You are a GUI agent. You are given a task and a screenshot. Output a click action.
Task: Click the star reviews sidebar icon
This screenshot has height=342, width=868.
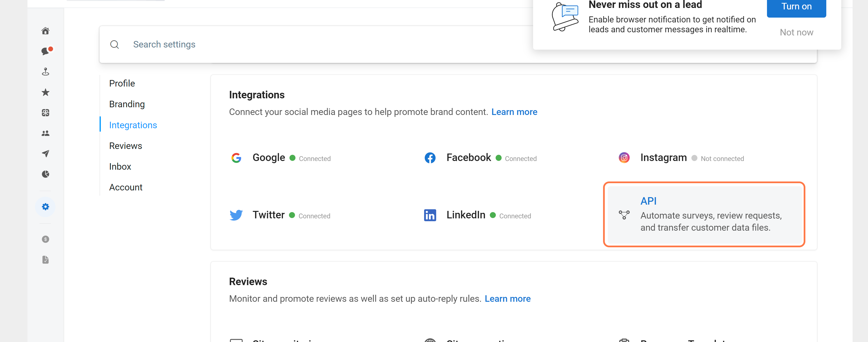[x=46, y=92]
